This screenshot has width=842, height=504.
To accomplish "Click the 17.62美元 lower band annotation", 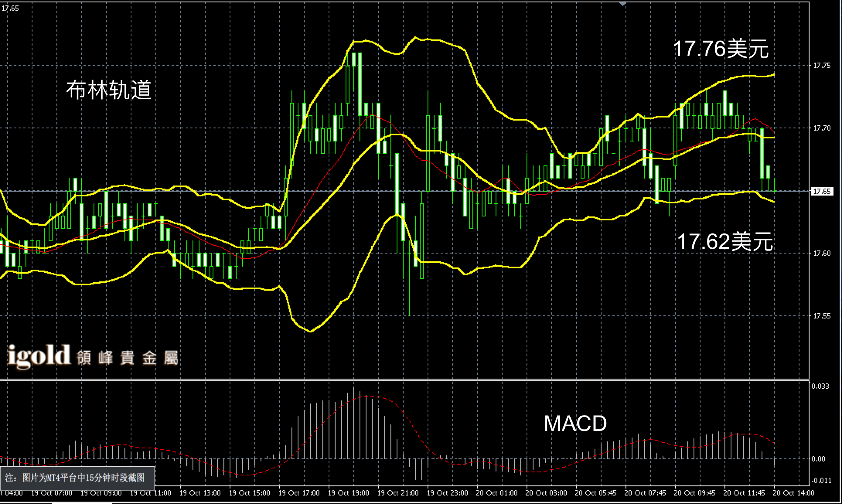I will click(x=725, y=242).
